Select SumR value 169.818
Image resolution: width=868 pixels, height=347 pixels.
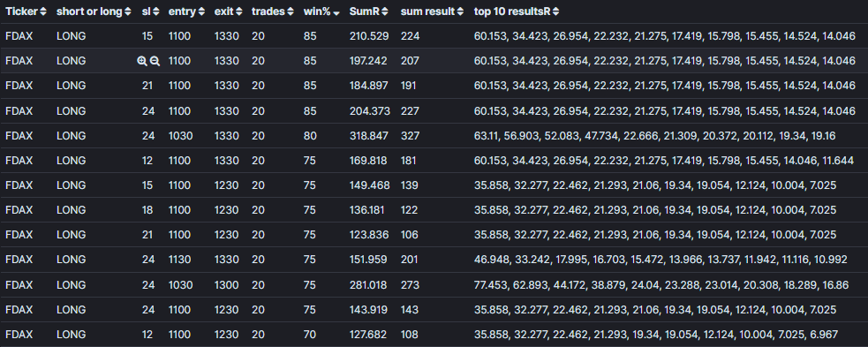[x=368, y=161]
